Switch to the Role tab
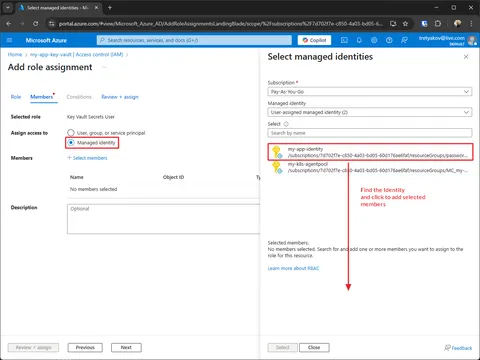Viewport: 480px width, 360px height. [16, 97]
